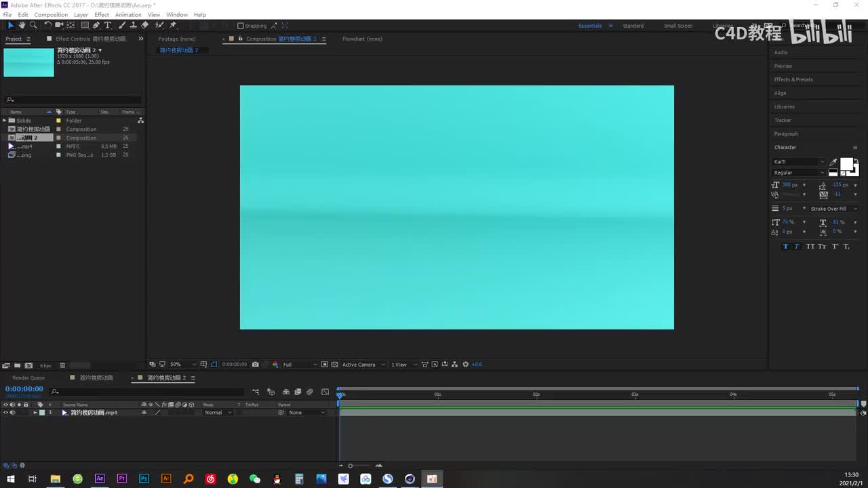
Task: Click the project search field
Action: coord(75,100)
